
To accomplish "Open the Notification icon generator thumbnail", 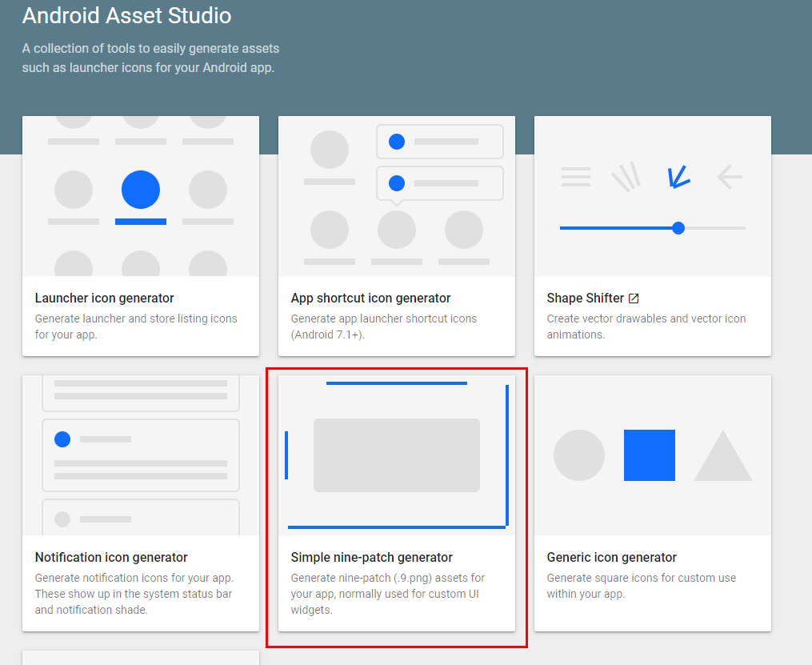I will click(140, 455).
